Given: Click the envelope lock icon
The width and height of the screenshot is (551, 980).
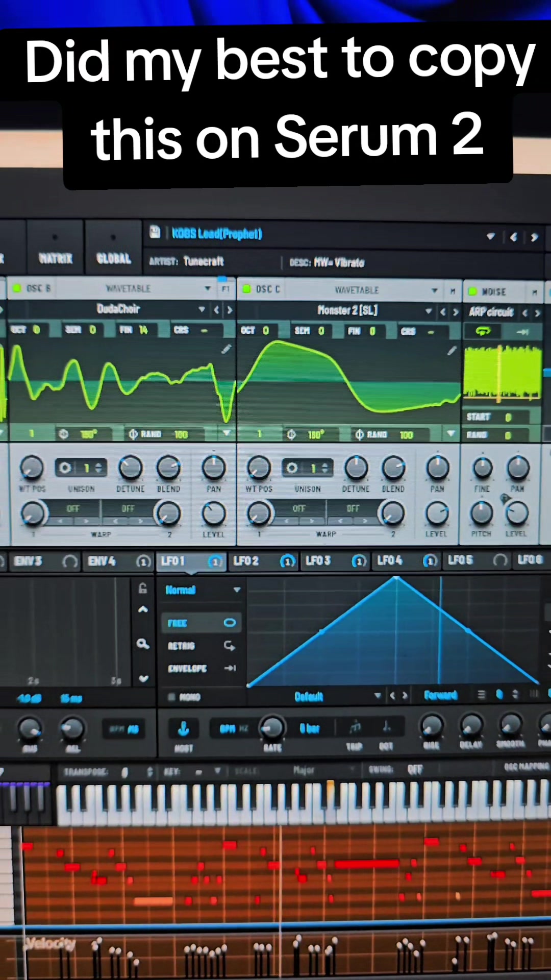Looking at the screenshot, I should pos(143,588).
